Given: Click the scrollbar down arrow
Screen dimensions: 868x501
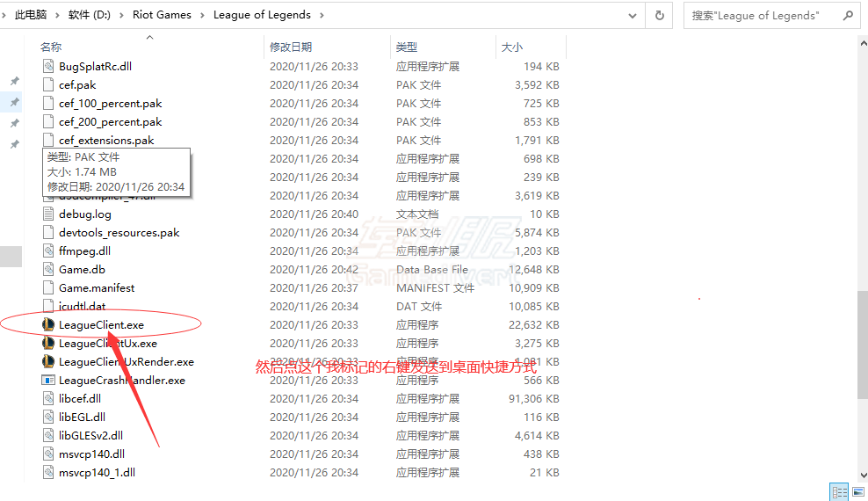Looking at the screenshot, I should [863, 476].
